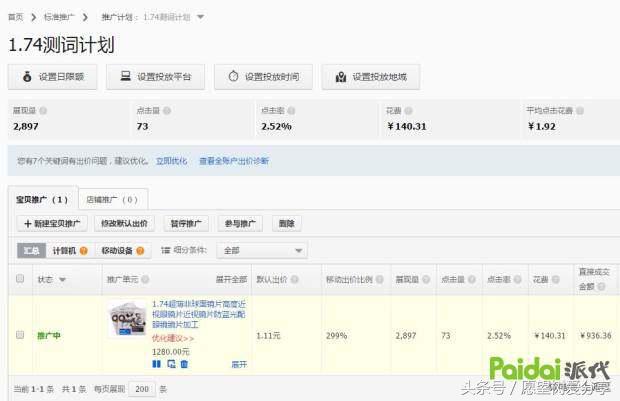This screenshot has width=620, height=401.
Task: Click the 设置日限额 button
Action: click(x=53, y=77)
